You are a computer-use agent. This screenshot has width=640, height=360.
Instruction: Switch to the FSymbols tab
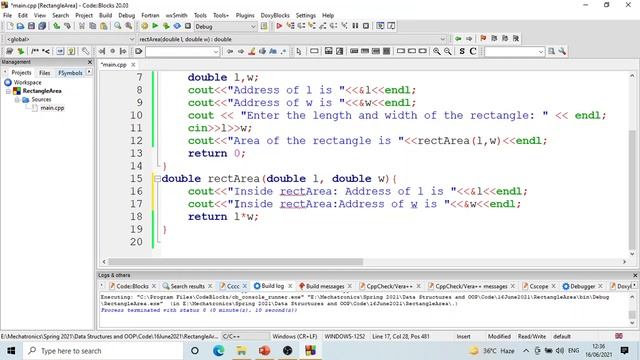pos(70,73)
